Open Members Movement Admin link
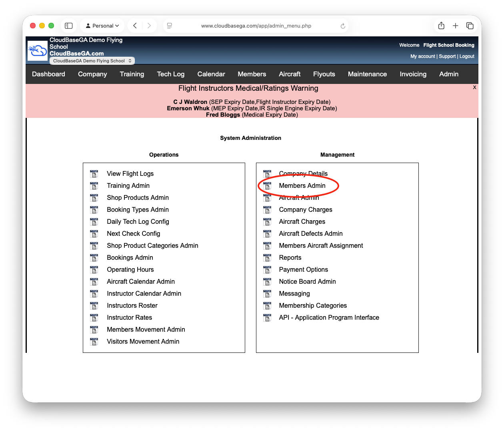The height and width of the screenshot is (432, 504). pyautogui.click(x=146, y=330)
